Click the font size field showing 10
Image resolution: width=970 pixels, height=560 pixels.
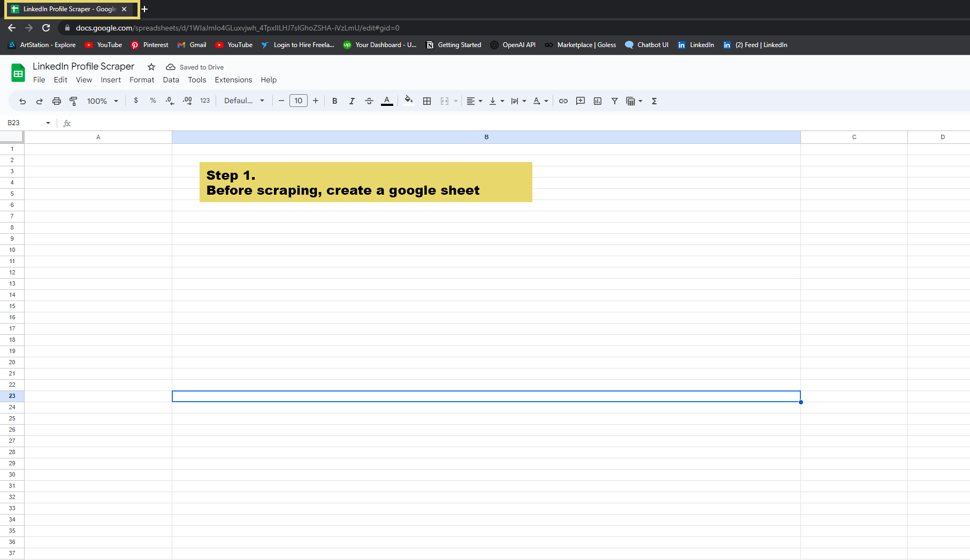pos(298,101)
